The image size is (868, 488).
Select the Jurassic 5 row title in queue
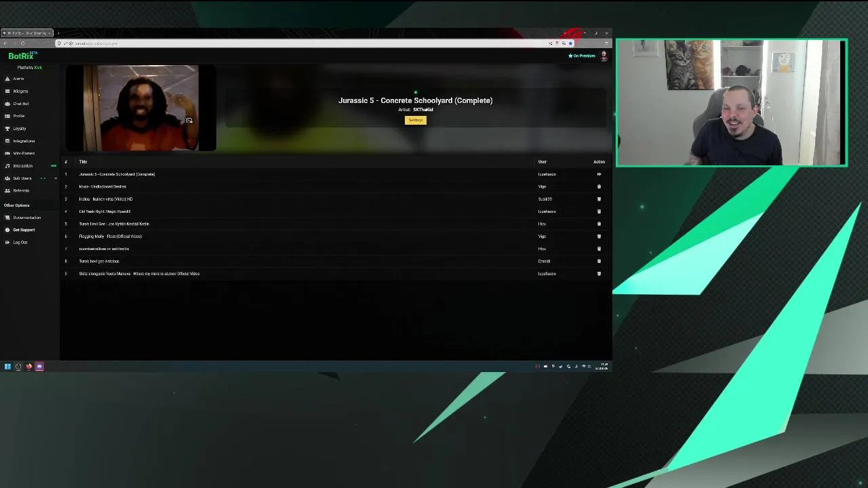pyautogui.click(x=117, y=174)
